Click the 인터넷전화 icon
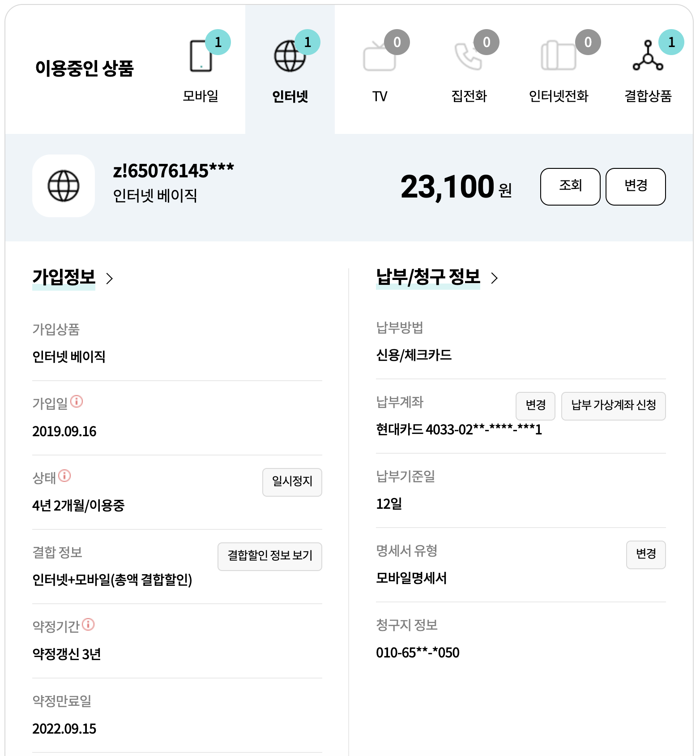Viewport: 700px width, 756px height. [558, 56]
